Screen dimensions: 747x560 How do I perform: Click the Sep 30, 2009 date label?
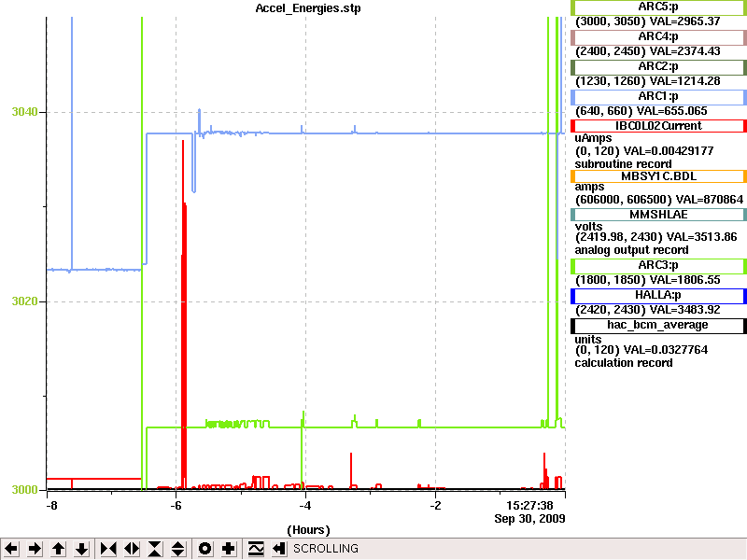529,519
